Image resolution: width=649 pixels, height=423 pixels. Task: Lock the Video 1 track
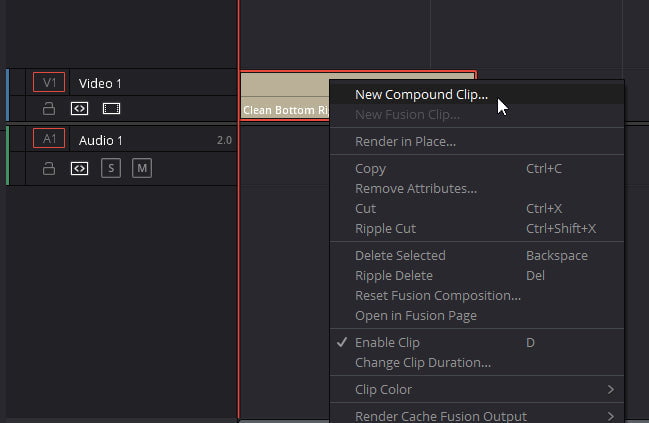pos(49,109)
